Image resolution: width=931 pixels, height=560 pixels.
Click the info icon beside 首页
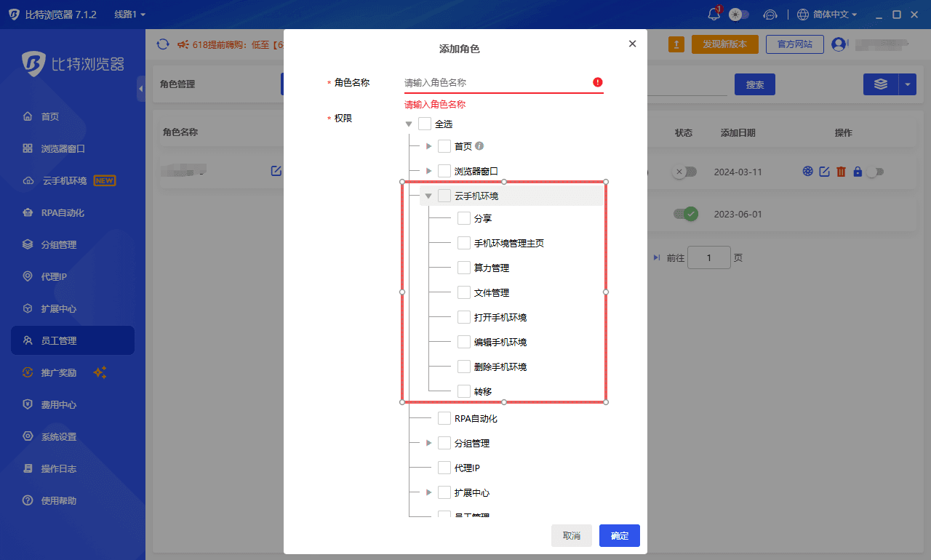click(x=479, y=146)
